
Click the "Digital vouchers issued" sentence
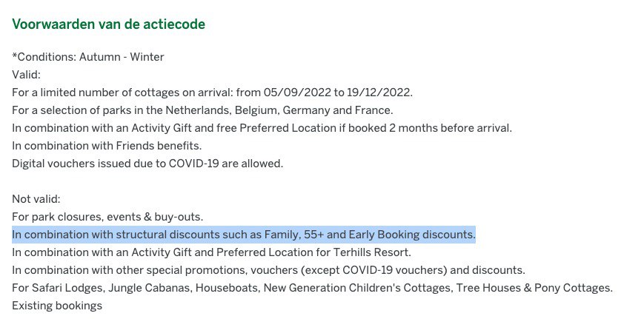coord(147,163)
